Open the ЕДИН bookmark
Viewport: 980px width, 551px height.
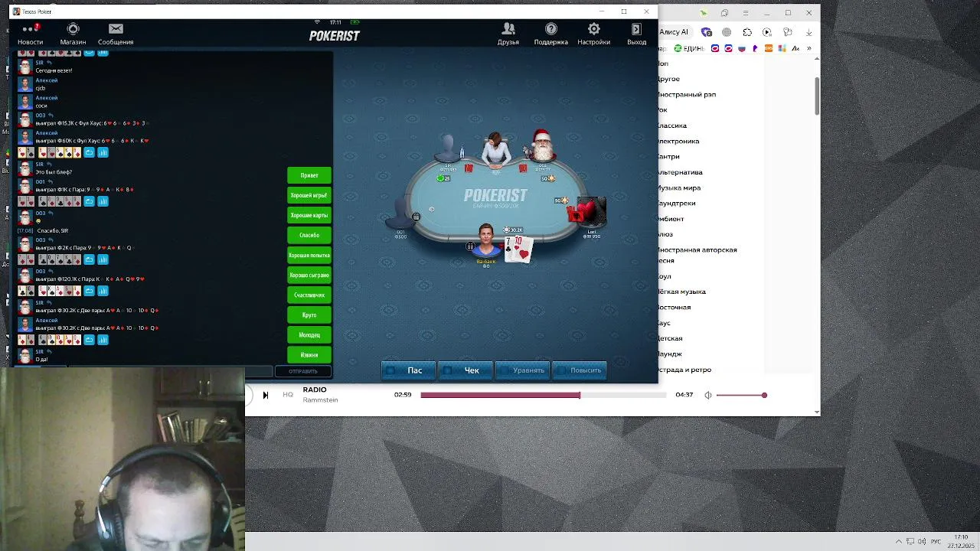tap(690, 48)
